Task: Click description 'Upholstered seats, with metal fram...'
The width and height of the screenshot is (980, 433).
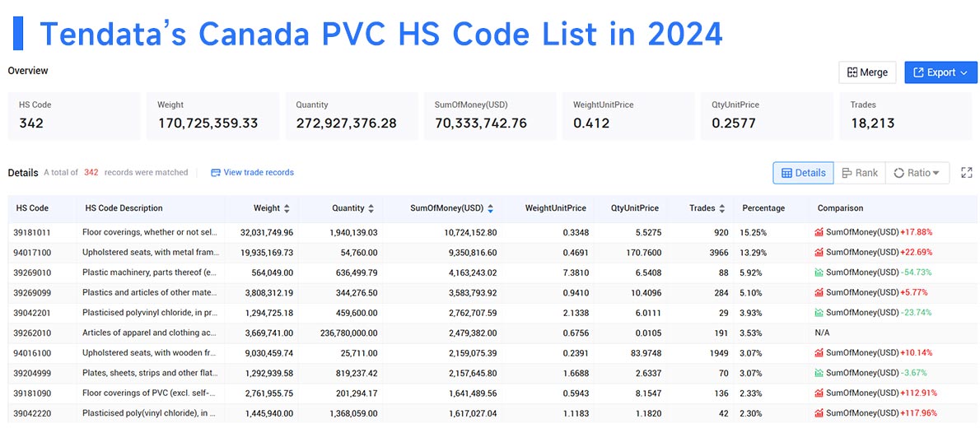Action: pyautogui.click(x=151, y=253)
